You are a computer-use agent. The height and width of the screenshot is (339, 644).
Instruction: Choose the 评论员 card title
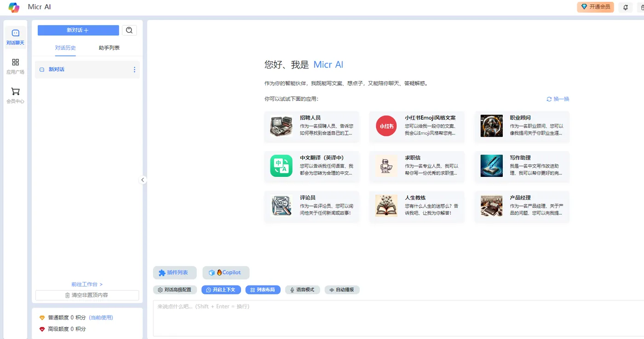[308, 198]
